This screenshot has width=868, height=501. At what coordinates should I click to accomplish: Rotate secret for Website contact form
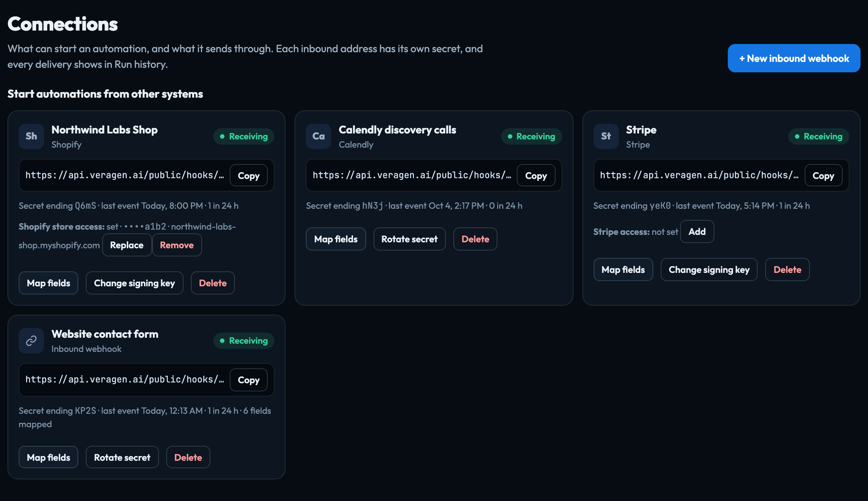pyautogui.click(x=122, y=457)
